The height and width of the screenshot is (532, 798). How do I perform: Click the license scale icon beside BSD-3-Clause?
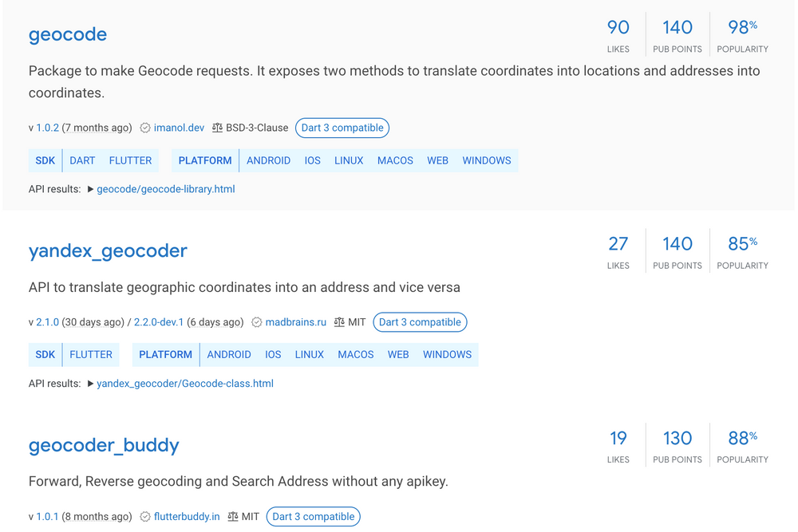pyautogui.click(x=217, y=128)
